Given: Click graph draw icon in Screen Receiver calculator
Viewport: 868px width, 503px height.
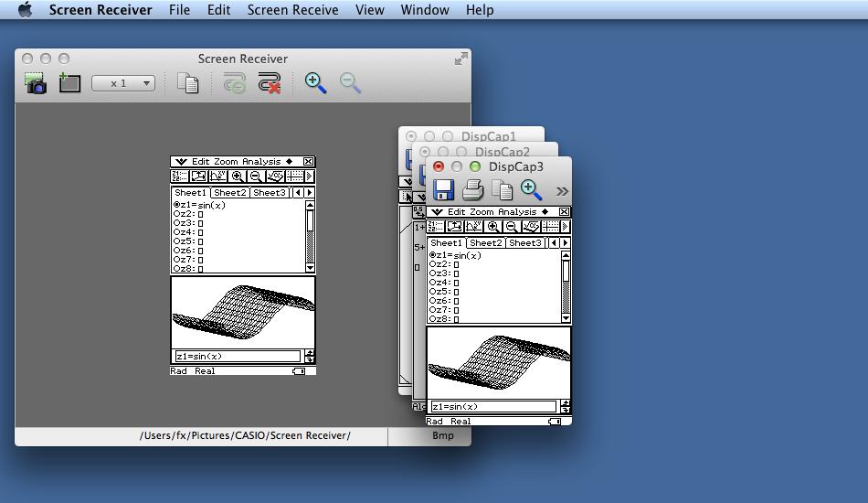Looking at the screenshot, I should click(x=218, y=177).
